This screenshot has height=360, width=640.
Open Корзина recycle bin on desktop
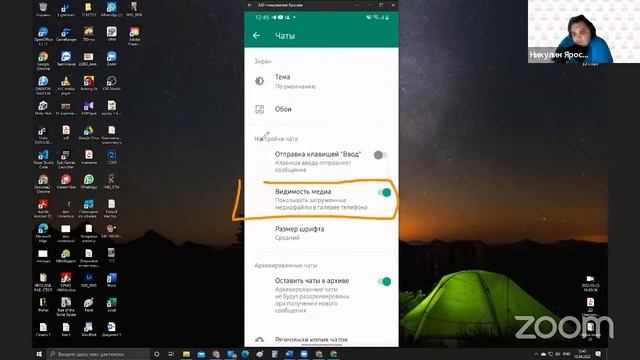[43, 10]
